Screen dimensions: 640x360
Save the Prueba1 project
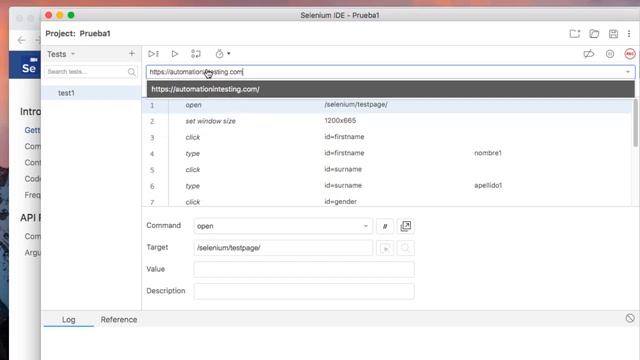[613, 34]
